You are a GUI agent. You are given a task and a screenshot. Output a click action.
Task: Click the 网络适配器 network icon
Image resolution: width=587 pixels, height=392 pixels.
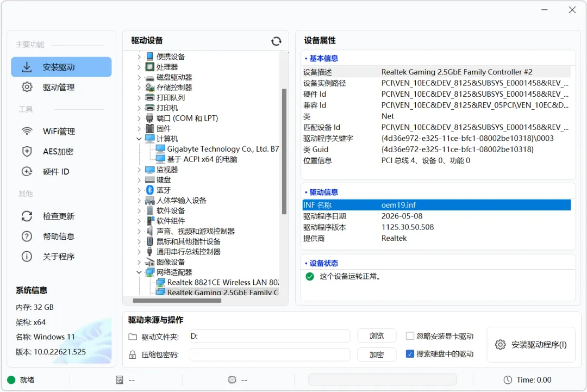point(150,272)
